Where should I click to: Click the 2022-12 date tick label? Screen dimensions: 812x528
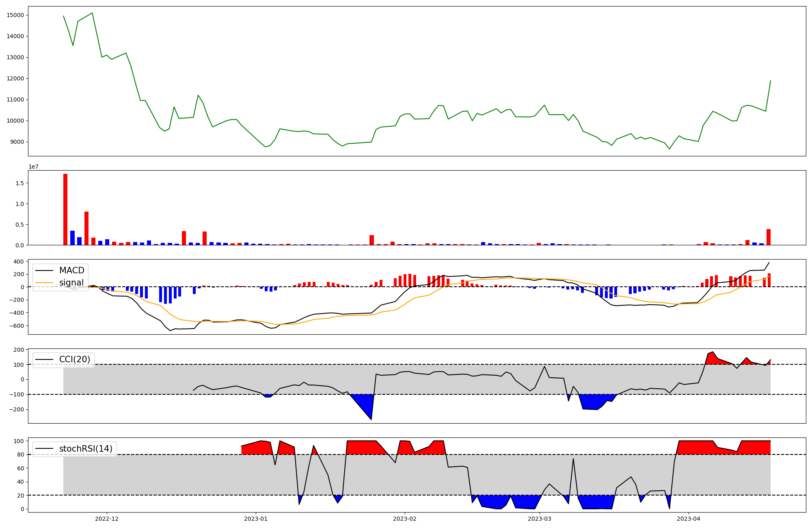coord(107,519)
